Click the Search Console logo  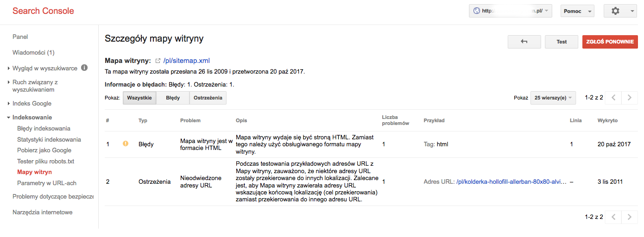coord(43,11)
